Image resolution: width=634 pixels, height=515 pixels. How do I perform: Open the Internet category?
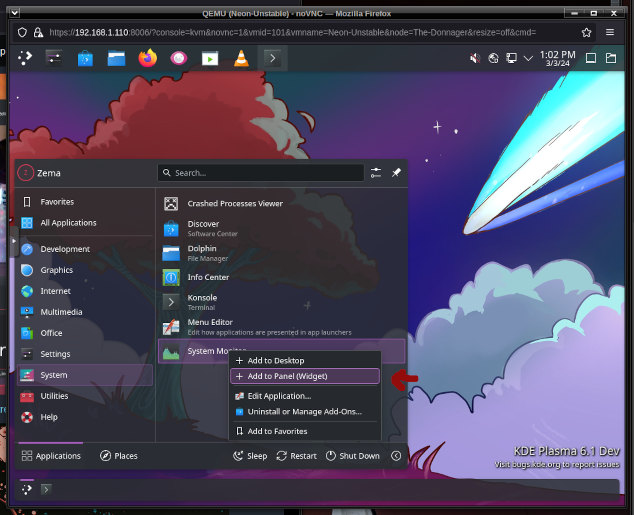click(x=85, y=291)
